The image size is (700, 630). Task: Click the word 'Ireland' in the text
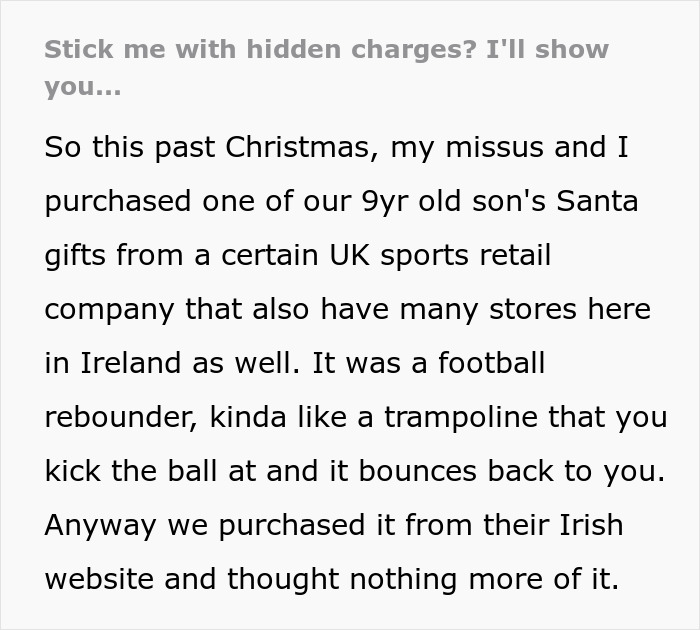pyautogui.click(x=130, y=363)
